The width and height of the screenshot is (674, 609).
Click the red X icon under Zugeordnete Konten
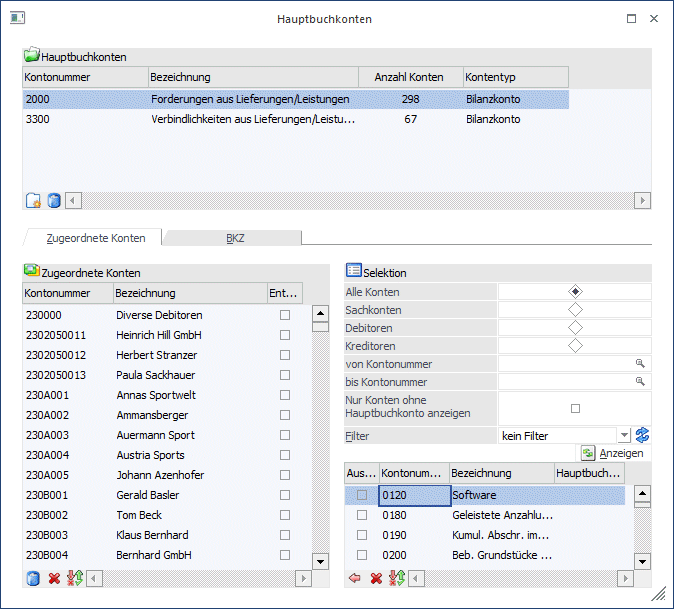pyautogui.click(x=54, y=578)
